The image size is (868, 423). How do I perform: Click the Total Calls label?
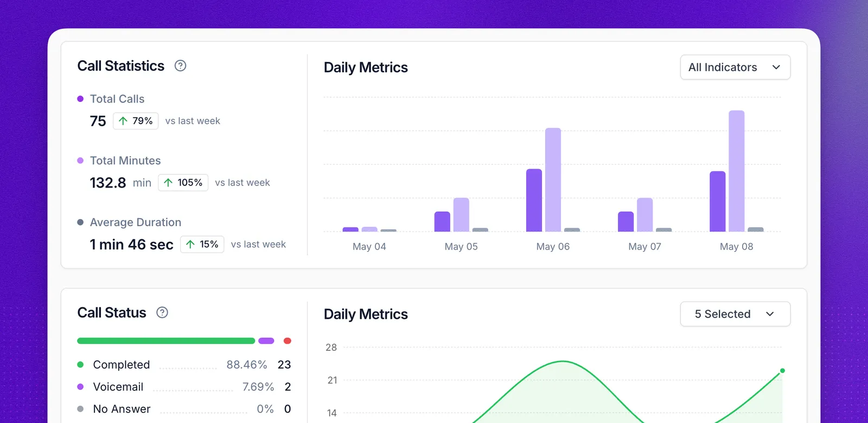tap(117, 99)
